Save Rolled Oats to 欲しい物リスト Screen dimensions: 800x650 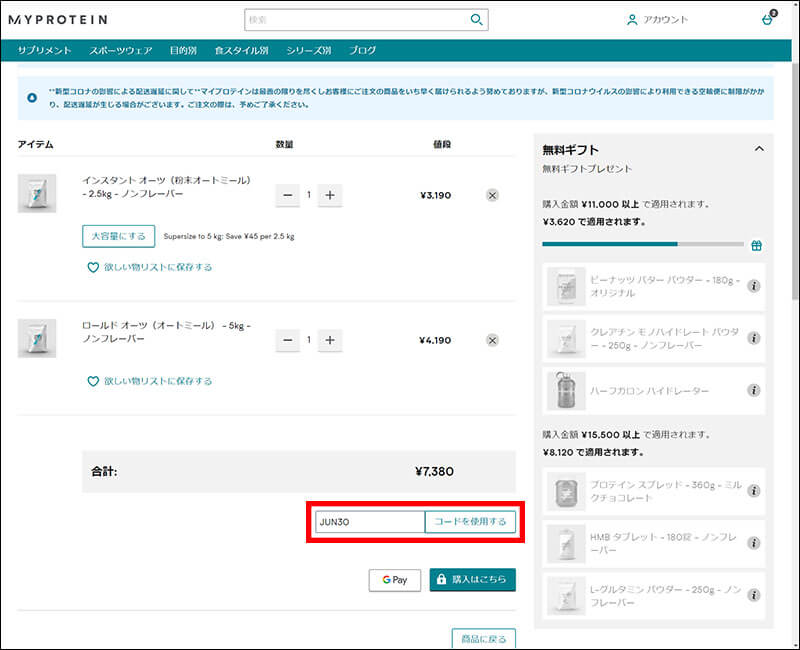pos(158,381)
